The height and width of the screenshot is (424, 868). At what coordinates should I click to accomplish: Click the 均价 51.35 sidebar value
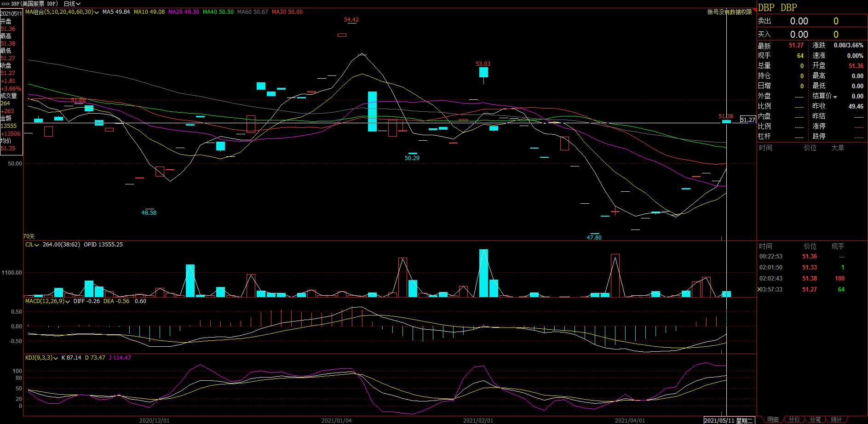(8, 148)
